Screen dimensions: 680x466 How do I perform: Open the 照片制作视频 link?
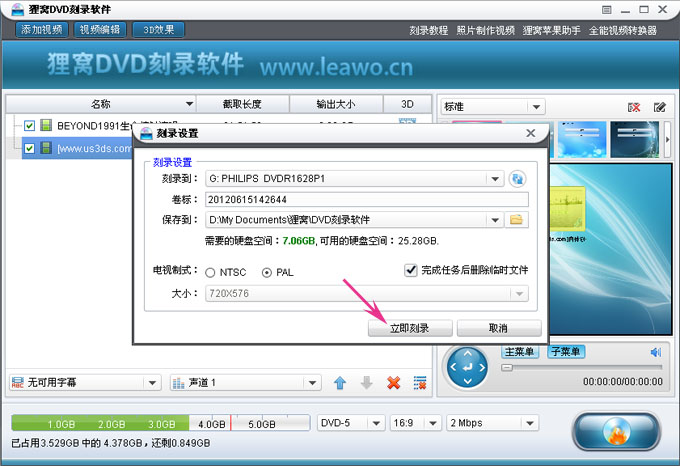(x=485, y=30)
